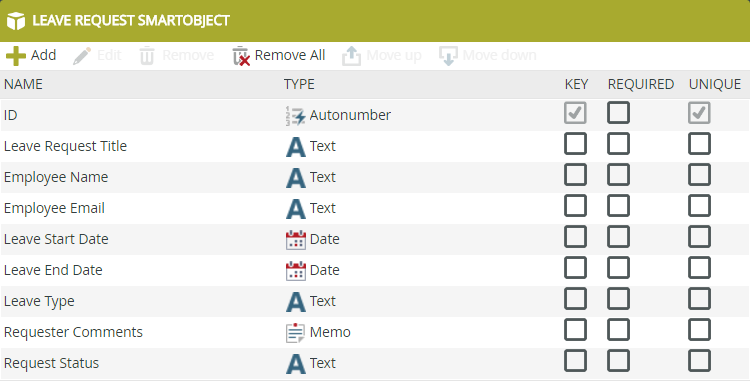Screen dimensions: 750x381
Task: Click the UNIQUE column header
Action: [715, 84]
